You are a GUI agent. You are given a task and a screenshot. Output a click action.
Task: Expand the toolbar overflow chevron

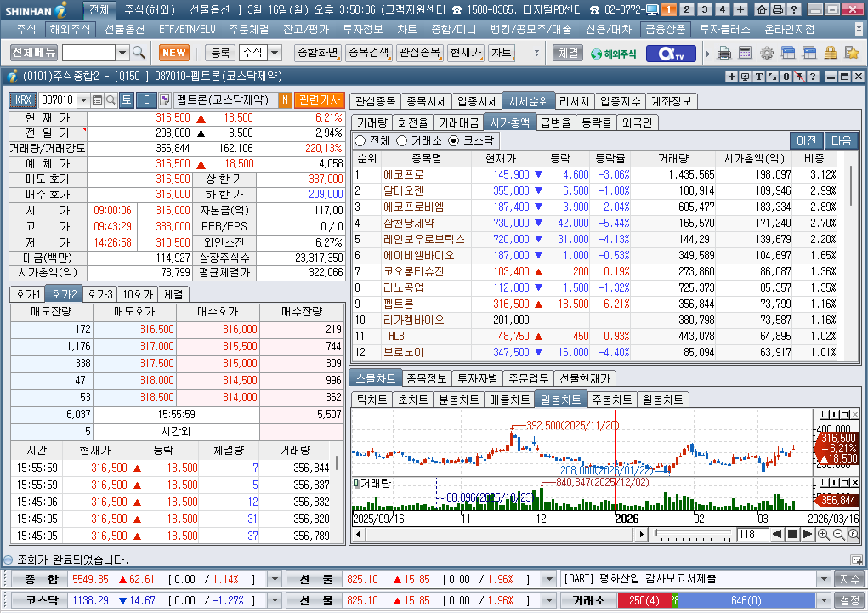(536, 54)
